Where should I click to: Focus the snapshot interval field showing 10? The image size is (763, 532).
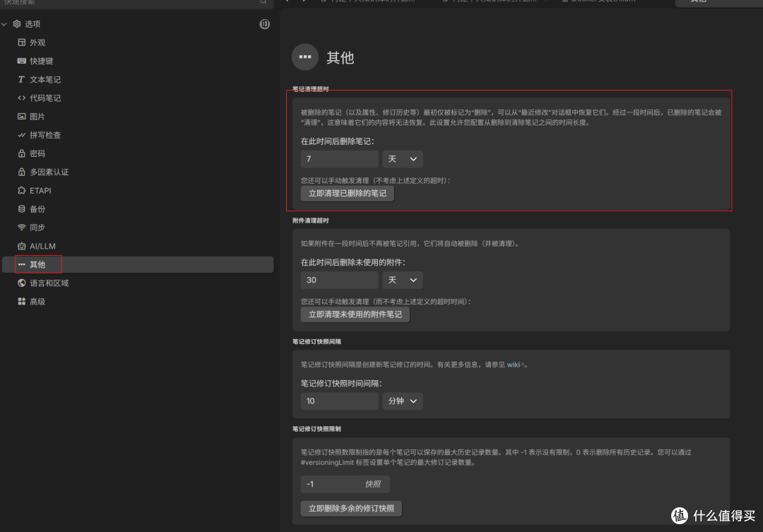coord(339,401)
